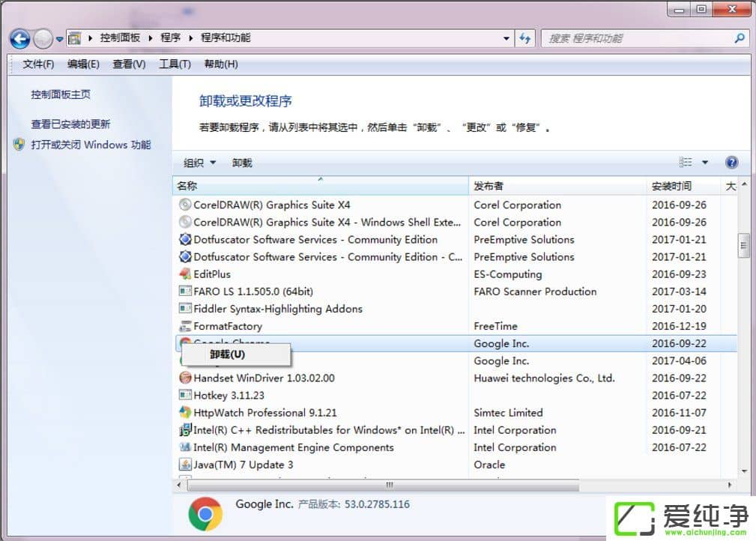Viewport: 756px width, 541px height.
Task: Expand the address bar history dropdown
Action: pyautogui.click(x=507, y=38)
